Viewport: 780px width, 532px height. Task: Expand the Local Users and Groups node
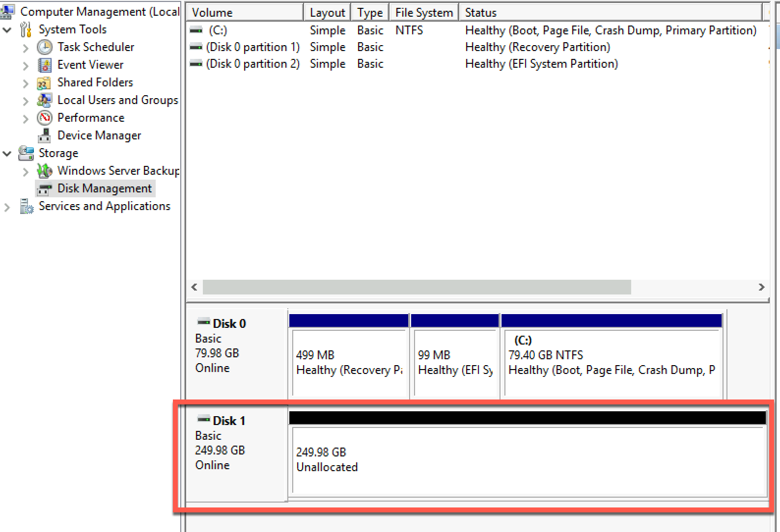26,101
